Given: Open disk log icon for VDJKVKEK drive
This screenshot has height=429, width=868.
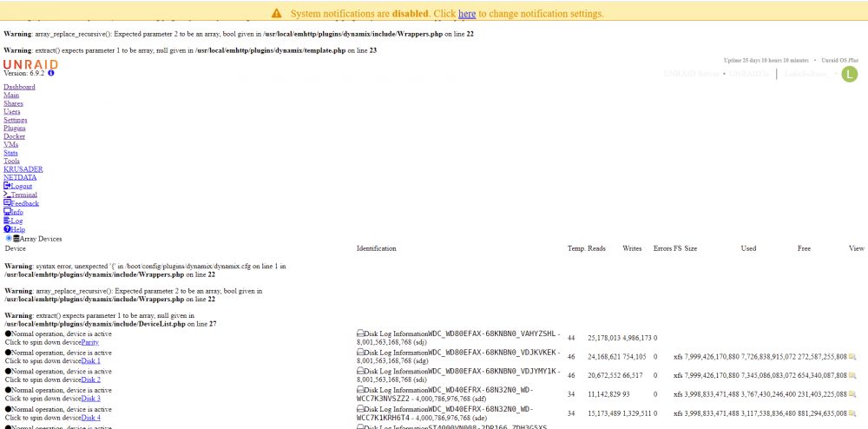Looking at the screenshot, I should [360, 353].
